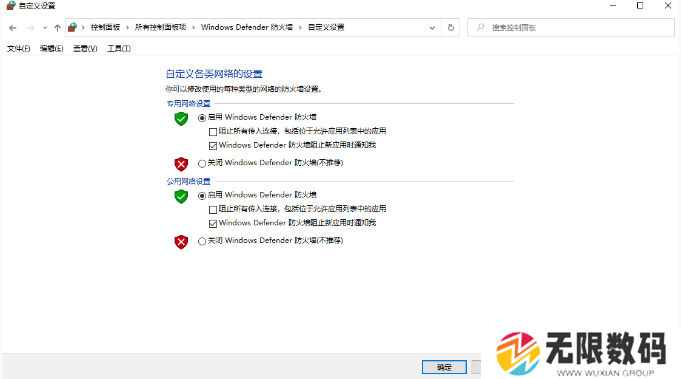Toggle public network new app notification checkbox

pos(213,224)
